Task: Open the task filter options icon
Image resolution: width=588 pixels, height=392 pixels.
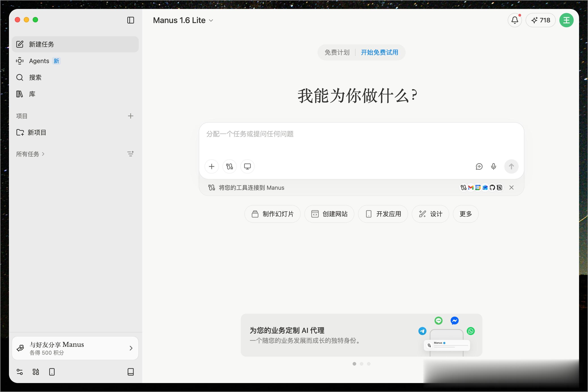Action: 130,154
